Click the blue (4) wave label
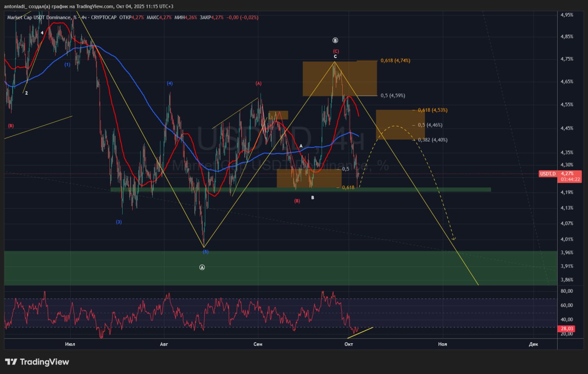Image resolution: width=588 pixels, height=374 pixels. (170, 84)
